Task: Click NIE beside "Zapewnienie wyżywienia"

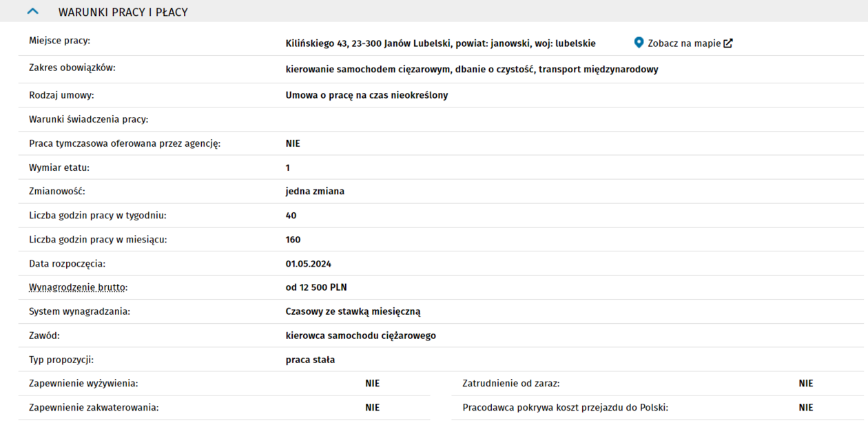Action: pos(372,384)
